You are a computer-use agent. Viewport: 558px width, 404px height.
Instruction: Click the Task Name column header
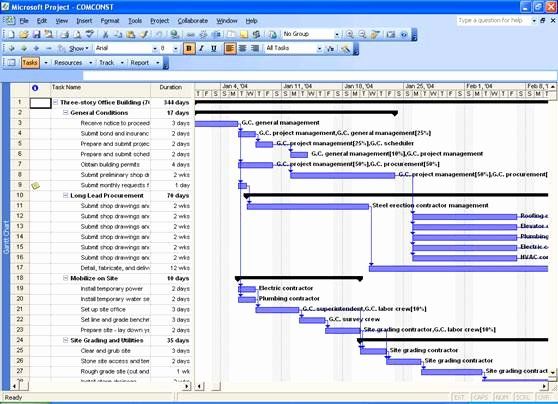(100, 90)
